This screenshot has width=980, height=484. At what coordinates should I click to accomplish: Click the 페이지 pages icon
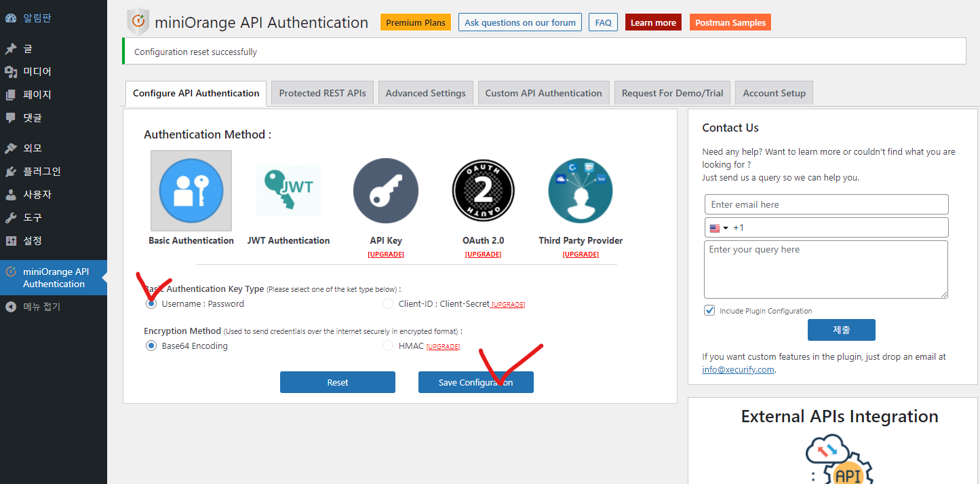11,95
